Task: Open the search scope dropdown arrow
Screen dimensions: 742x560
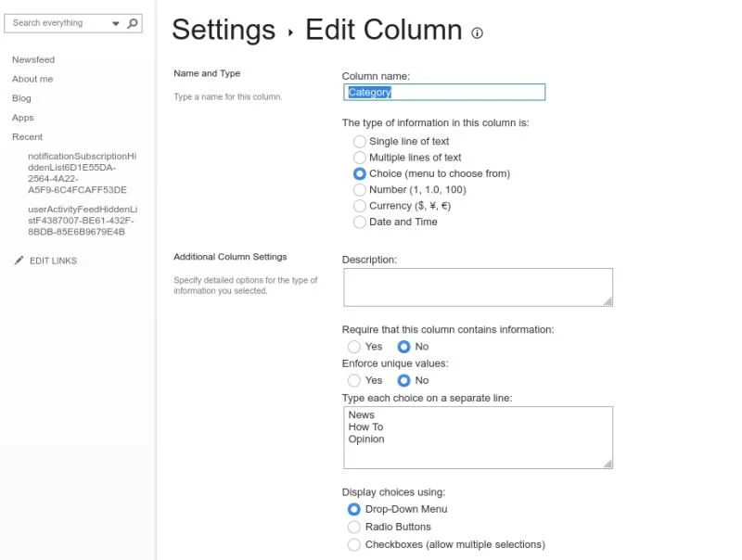Action: pyautogui.click(x=115, y=23)
